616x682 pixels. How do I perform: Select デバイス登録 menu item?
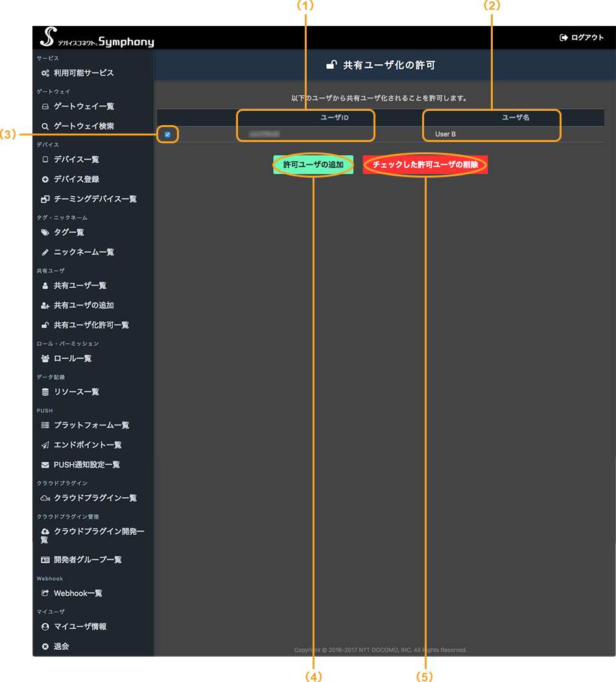(x=76, y=179)
